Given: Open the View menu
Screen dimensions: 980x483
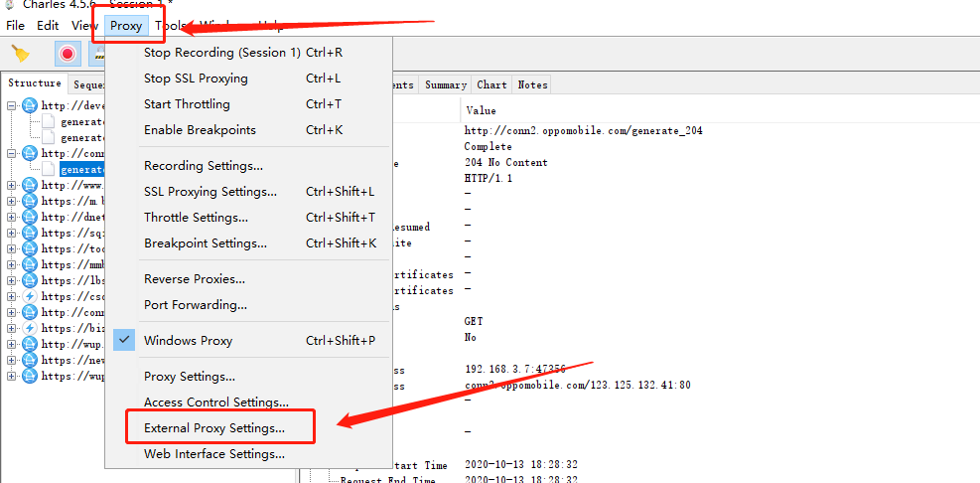Looking at the screenshot, I should pos(84,26).
